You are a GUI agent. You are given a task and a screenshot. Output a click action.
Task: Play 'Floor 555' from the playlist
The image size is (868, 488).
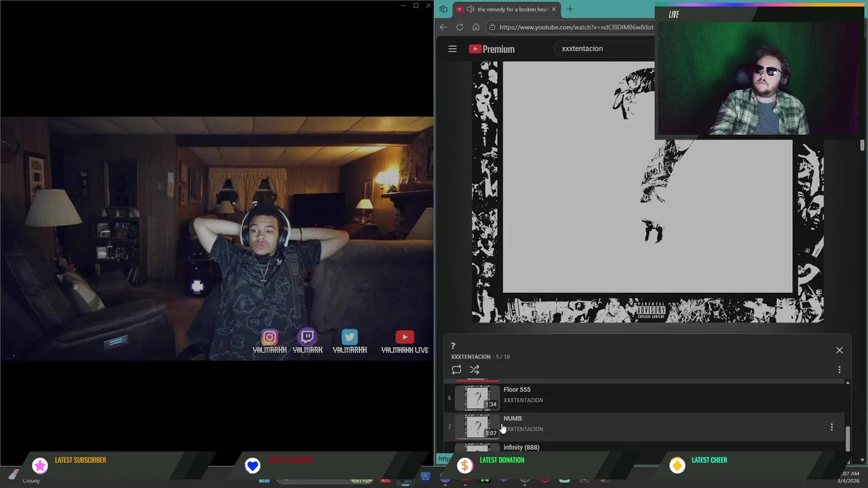pos(646,396)
